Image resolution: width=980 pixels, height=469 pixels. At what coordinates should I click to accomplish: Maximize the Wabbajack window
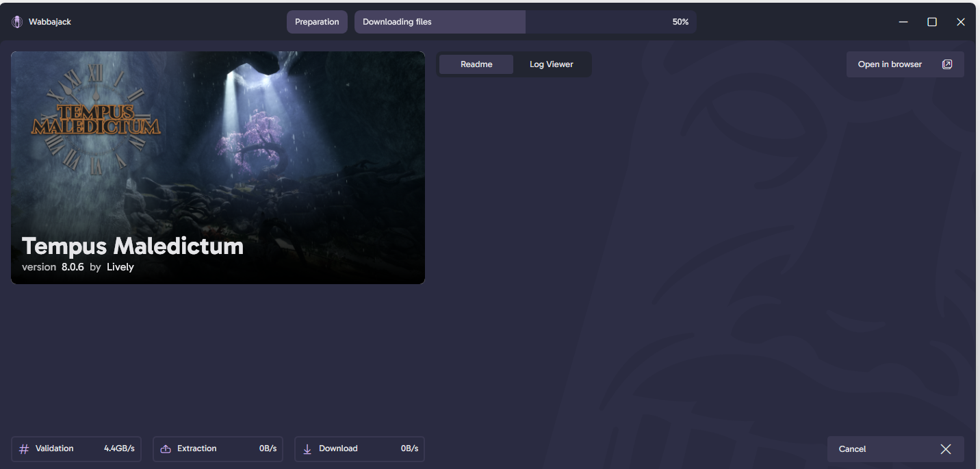click(932, 22)
